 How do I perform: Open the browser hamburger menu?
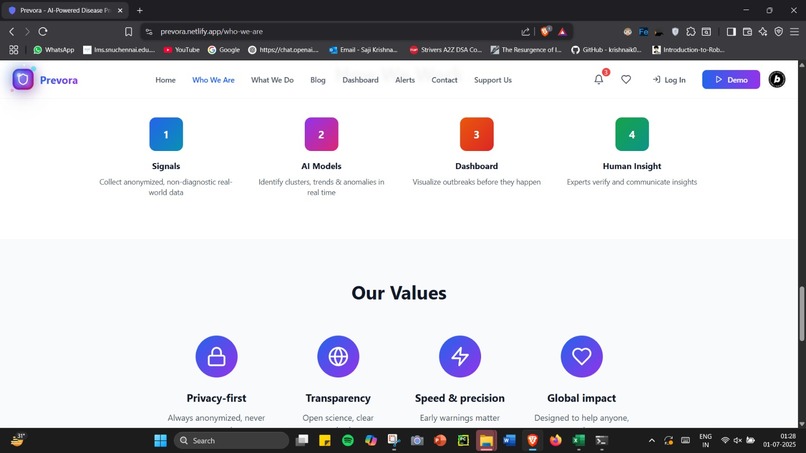coord(794,31)
